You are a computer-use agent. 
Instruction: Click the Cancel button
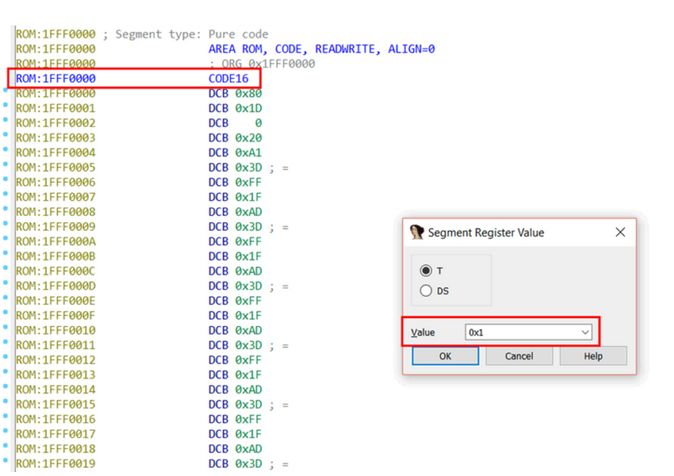coord(519,356)
